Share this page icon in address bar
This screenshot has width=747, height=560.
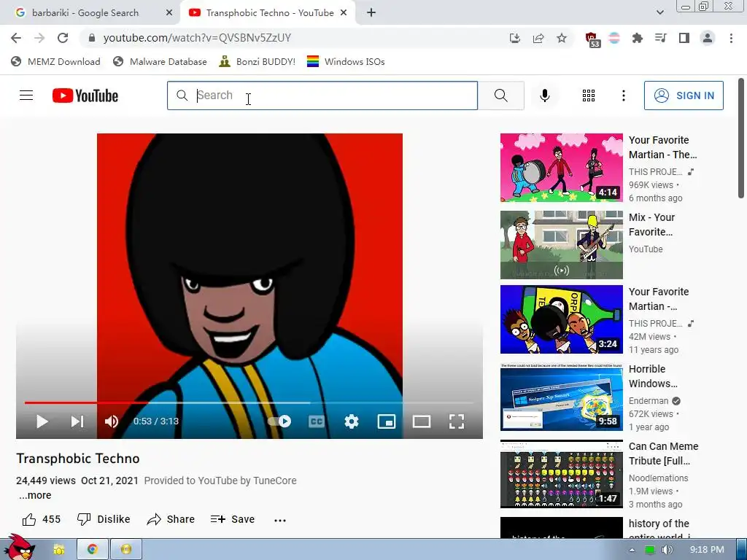(x=538, y=38)
